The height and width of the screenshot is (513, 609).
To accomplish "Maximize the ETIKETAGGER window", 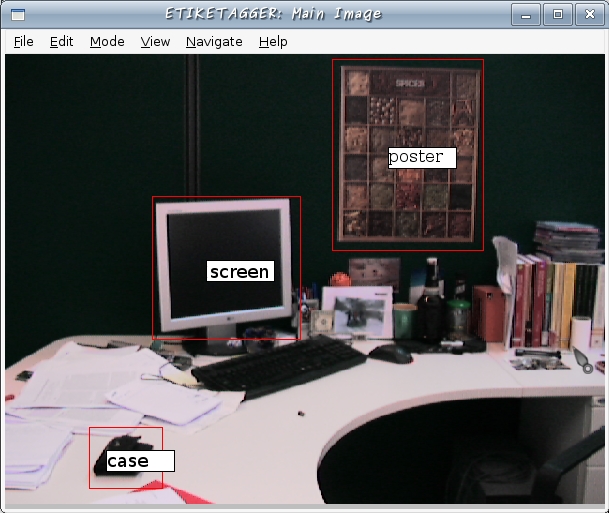I will coord(558,15).
